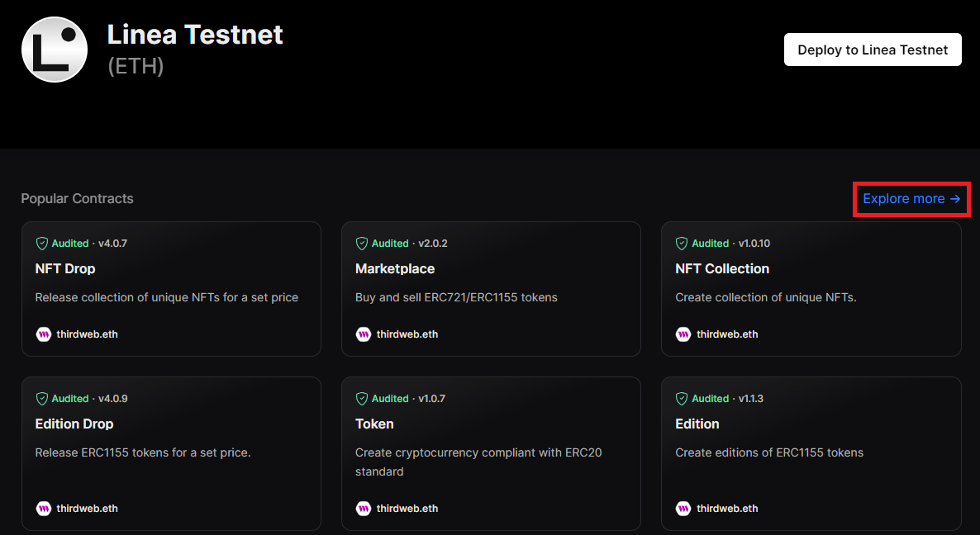This screenshot has width=980, height=535.
Task: Click thirdweb.eth publisher on NFT Collection card
Action: 727,334
